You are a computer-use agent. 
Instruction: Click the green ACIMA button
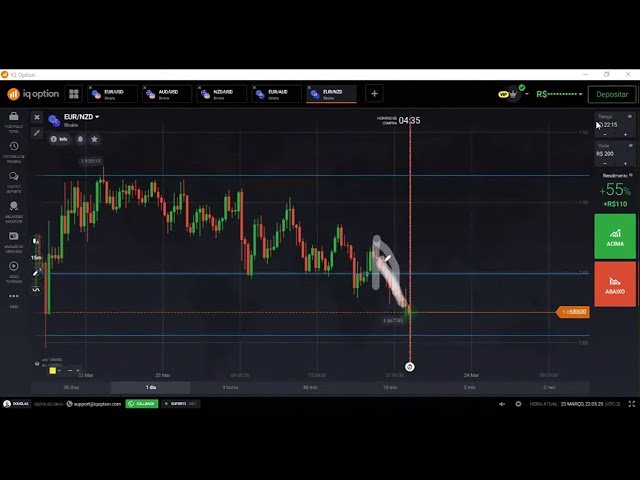(x=615, y=236)
